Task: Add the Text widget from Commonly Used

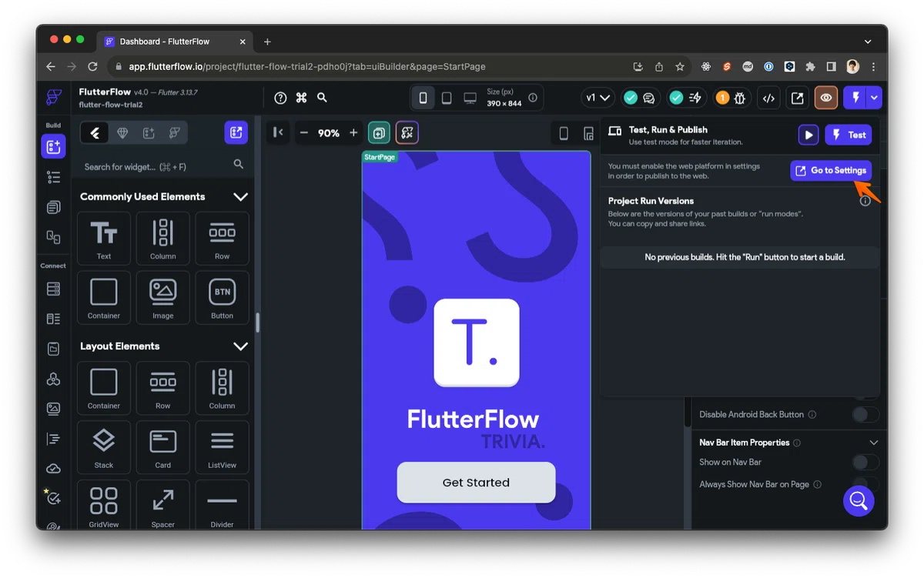Action: [104, 239]
